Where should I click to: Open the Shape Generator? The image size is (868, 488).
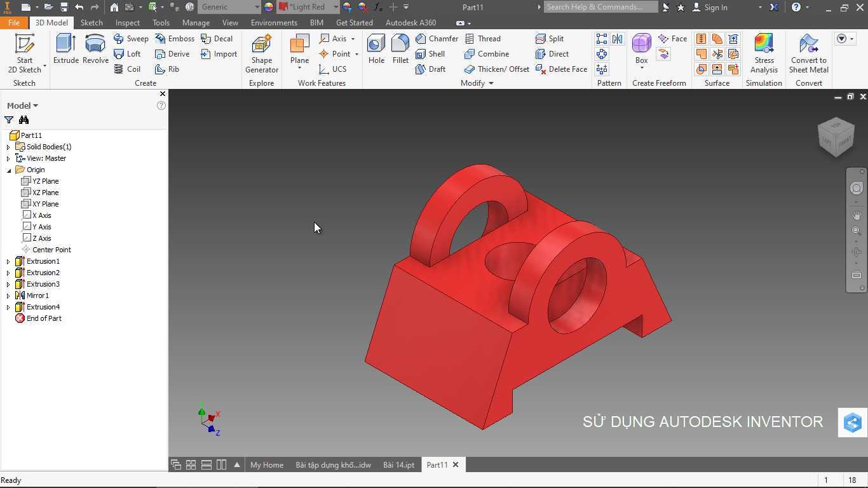(x=261, y=53)
